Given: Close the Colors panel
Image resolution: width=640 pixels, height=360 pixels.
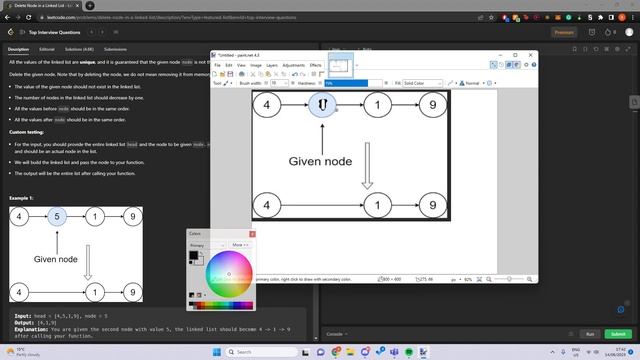Looking at the screenshot, I should pos(252,234).
